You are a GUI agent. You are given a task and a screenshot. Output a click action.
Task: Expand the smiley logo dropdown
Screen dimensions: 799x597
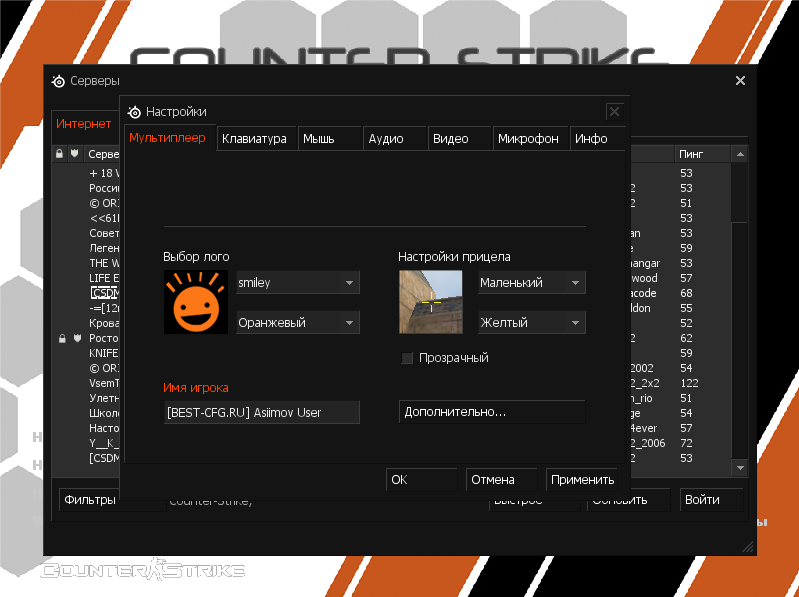coord(298,283)
